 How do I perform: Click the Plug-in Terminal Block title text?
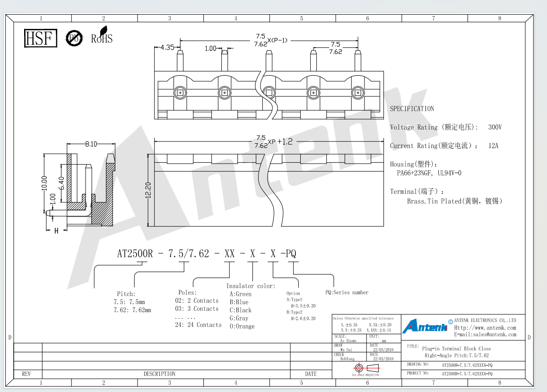[x=456, y=348]
